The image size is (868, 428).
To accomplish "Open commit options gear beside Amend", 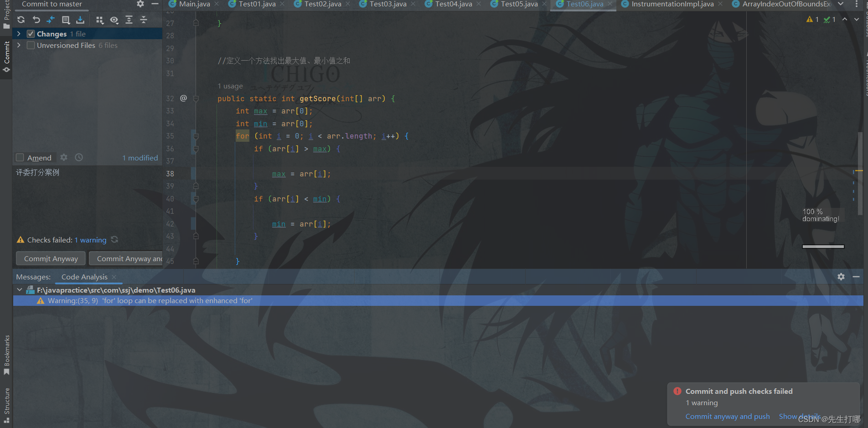I will [64, 157].
